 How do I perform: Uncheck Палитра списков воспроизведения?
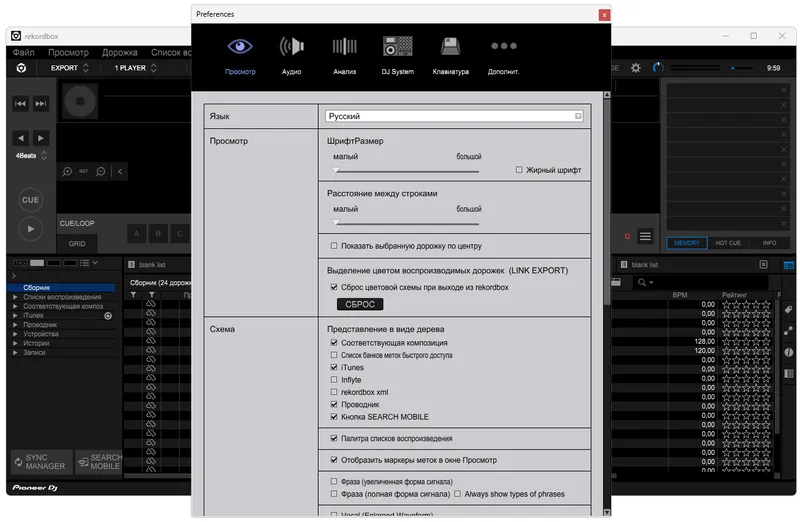point(334,438)
